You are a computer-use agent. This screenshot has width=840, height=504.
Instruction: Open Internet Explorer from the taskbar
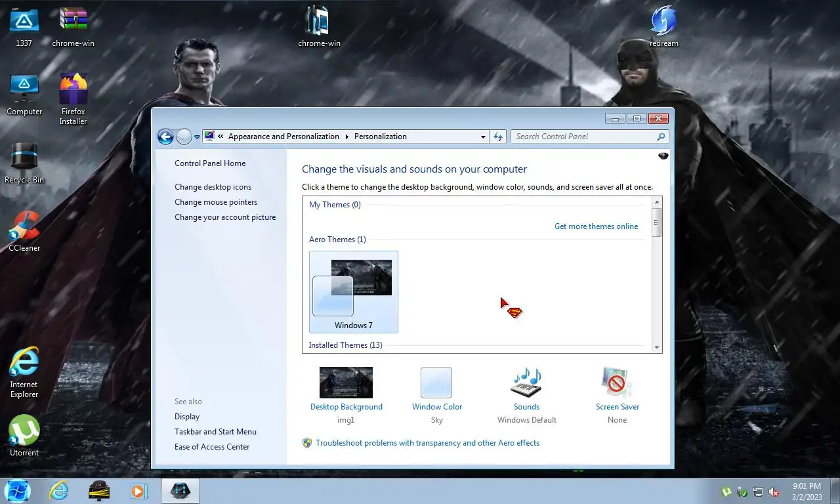(59, 491)
